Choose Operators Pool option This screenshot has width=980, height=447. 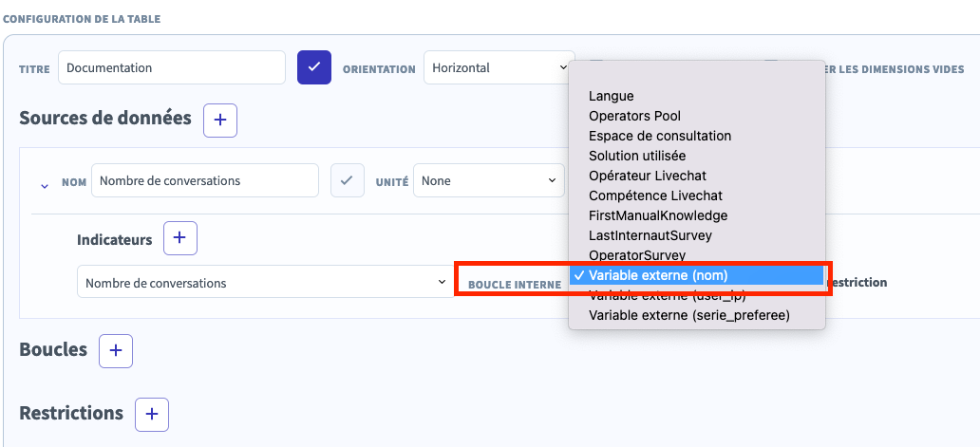[634, 116]
